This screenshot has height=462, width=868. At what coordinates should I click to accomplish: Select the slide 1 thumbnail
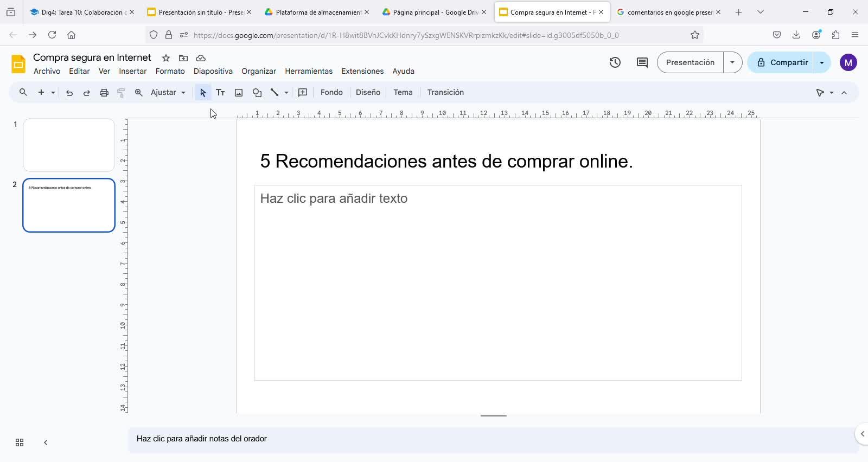tap(69, 145)
